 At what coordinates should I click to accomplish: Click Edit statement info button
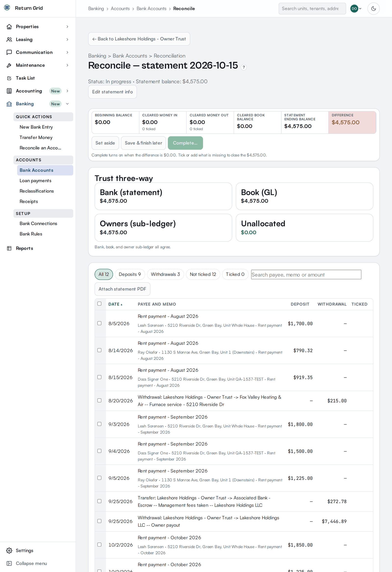pos(112,92)
